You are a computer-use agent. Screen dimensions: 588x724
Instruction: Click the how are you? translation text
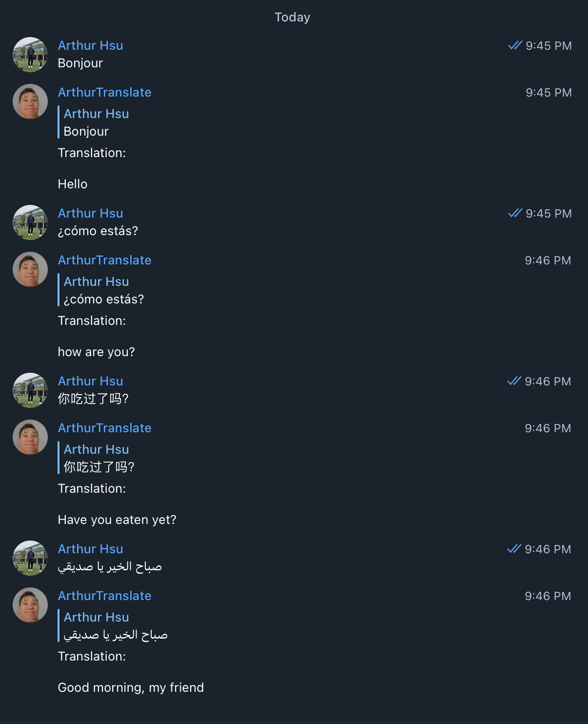(96, 352)
